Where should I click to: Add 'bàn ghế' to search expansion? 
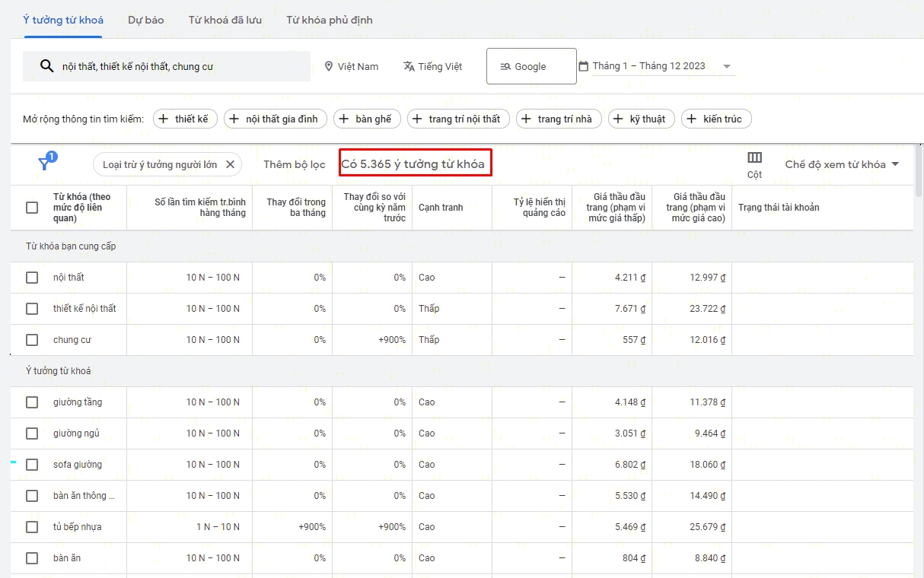point(365,119)
